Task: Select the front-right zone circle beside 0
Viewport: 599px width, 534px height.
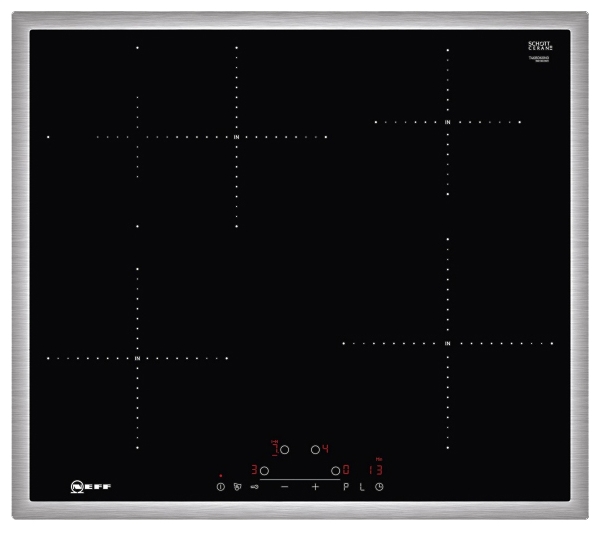Action: click(335, 471)
